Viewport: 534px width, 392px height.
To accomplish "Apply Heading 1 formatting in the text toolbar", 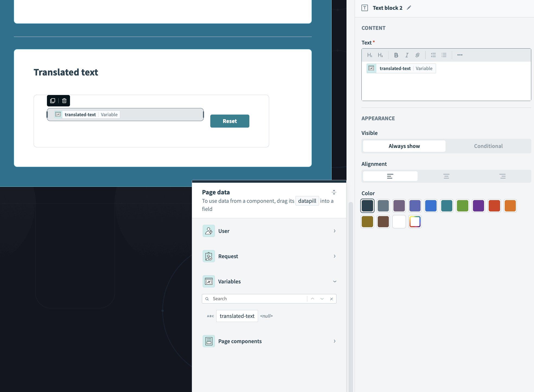I will [x=369, y=55].
